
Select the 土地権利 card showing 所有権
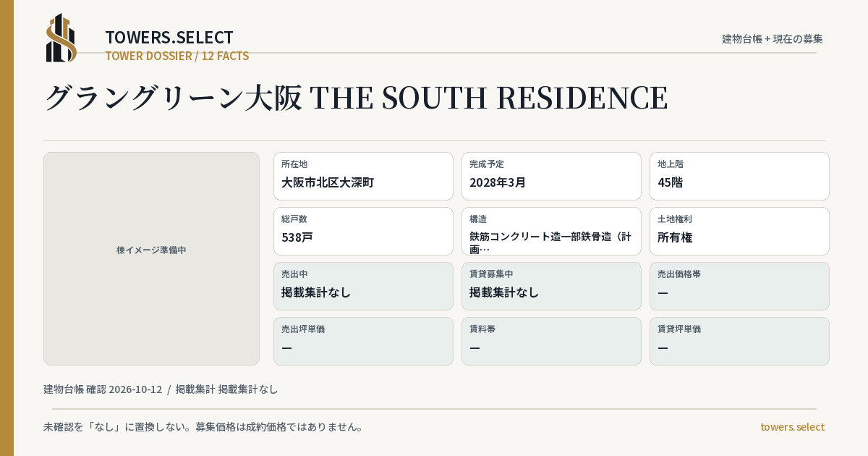point(739,231)
